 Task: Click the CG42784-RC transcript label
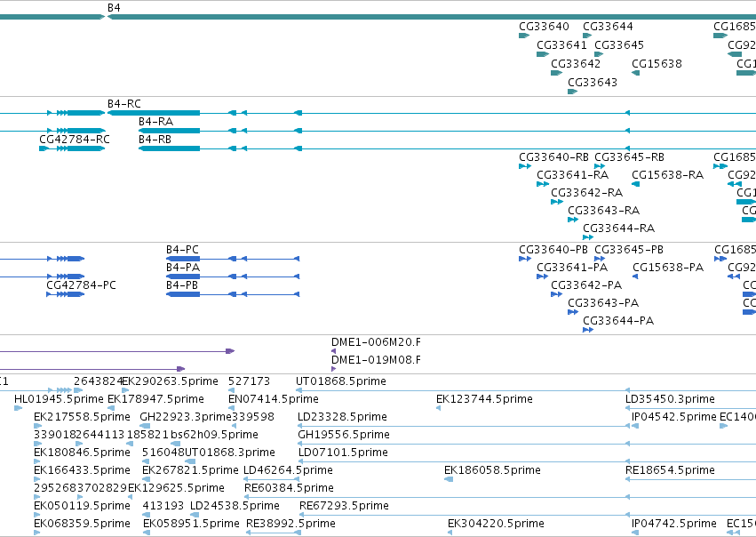pos(75,140)
